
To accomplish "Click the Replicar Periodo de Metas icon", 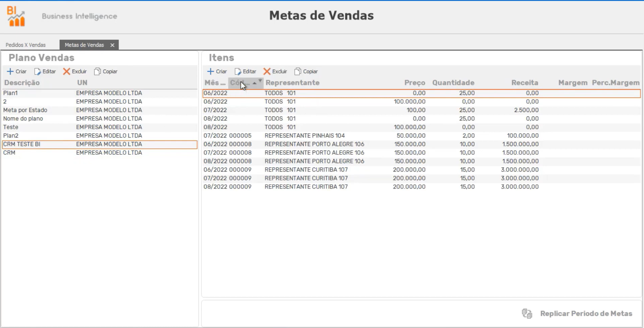I will [527, 314].
